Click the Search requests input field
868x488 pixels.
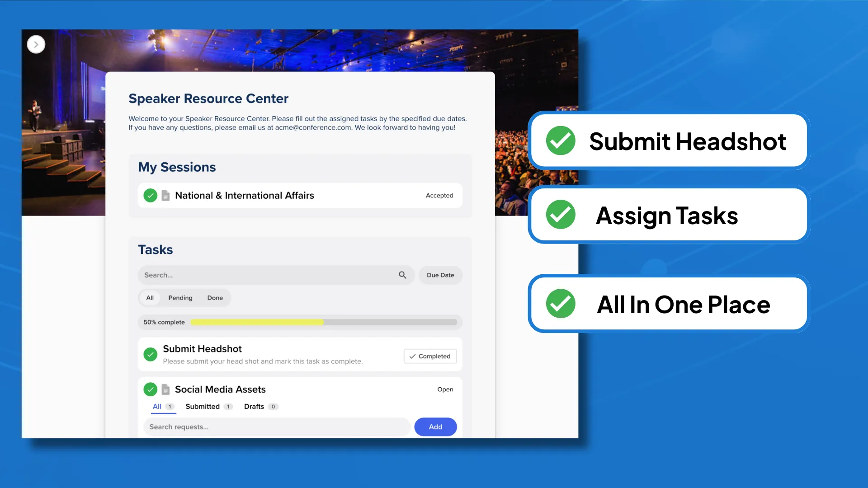[277, 427]
